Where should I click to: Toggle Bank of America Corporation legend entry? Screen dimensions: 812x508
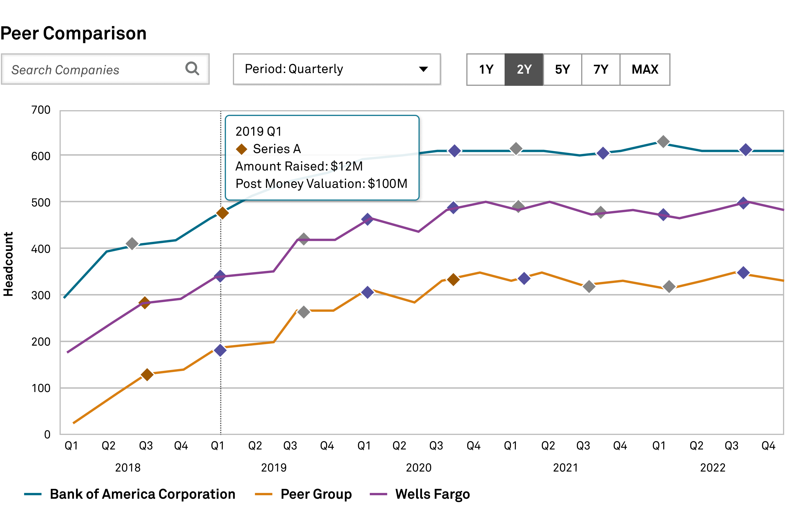tap(130, 494)
